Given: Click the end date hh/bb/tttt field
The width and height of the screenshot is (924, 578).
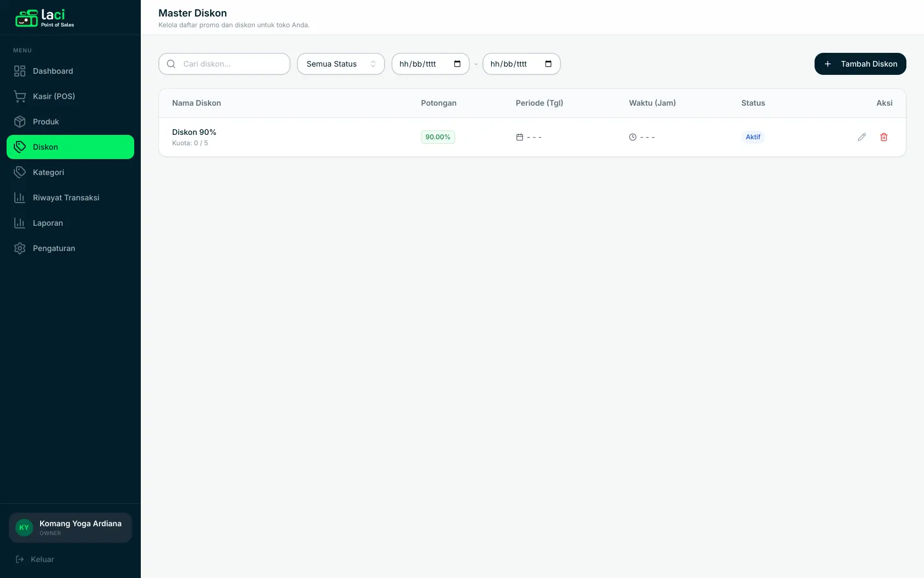Looking at the screenshot, I should (521, 64).
